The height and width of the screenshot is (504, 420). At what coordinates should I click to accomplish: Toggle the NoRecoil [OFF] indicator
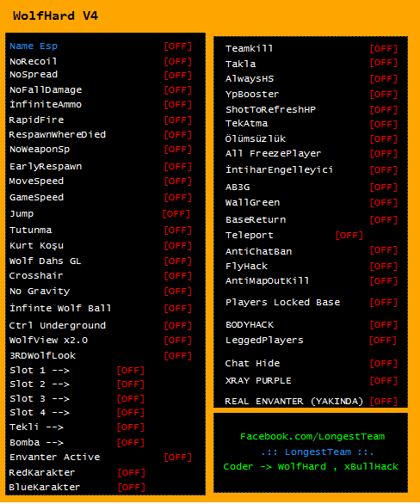click(178, 62)
